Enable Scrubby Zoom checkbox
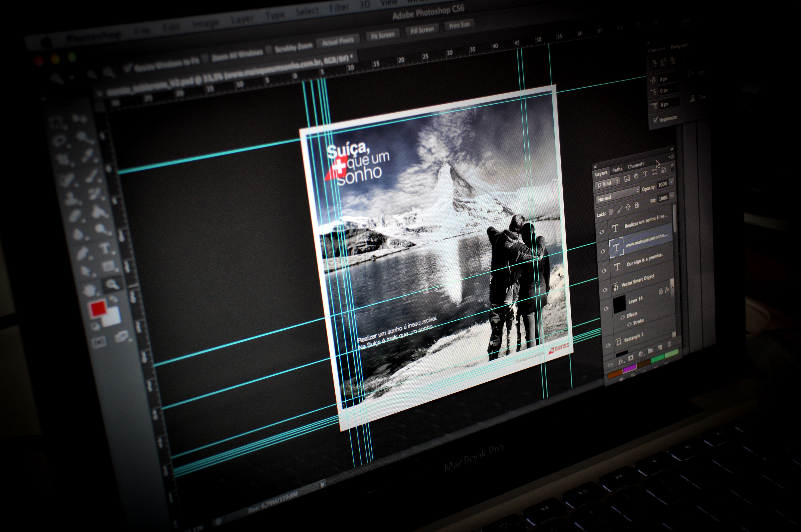 point(268,50)
